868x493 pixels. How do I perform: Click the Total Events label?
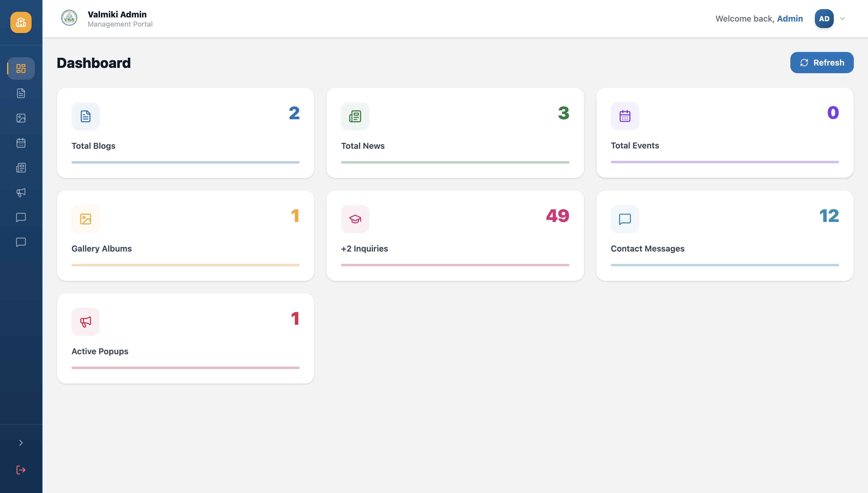pos(635,146)
